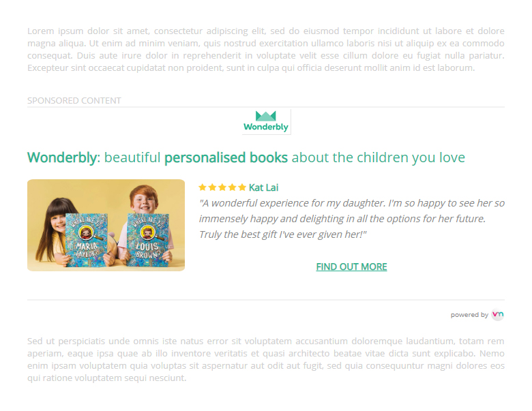Click the Wonderbly logo at top
Image resolution: width=532 pixels, height=411 pixels.
tap(266, 122)
